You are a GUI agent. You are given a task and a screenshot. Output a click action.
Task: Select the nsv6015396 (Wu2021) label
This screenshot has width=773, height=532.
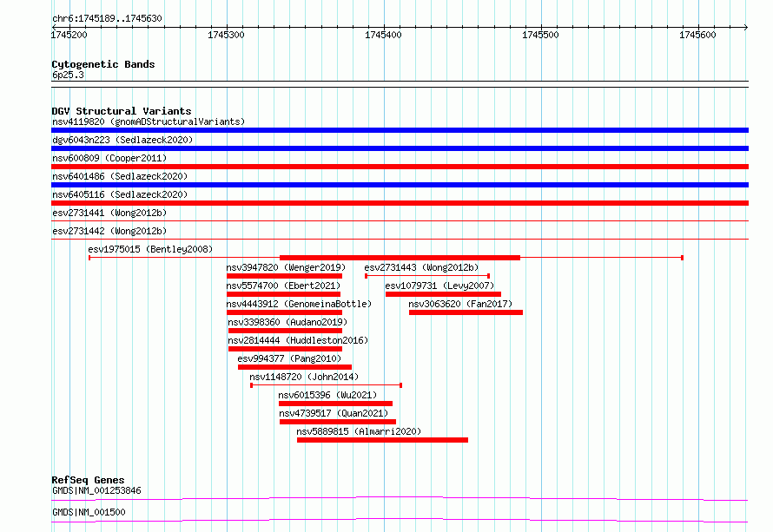pos(327,395)
